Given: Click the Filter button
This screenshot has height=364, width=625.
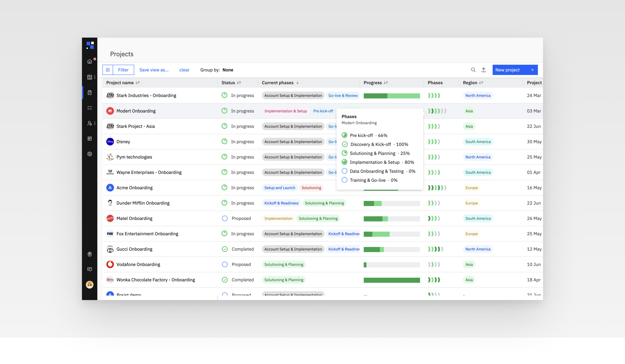Looking at the screenshot, I should point(123,70).
